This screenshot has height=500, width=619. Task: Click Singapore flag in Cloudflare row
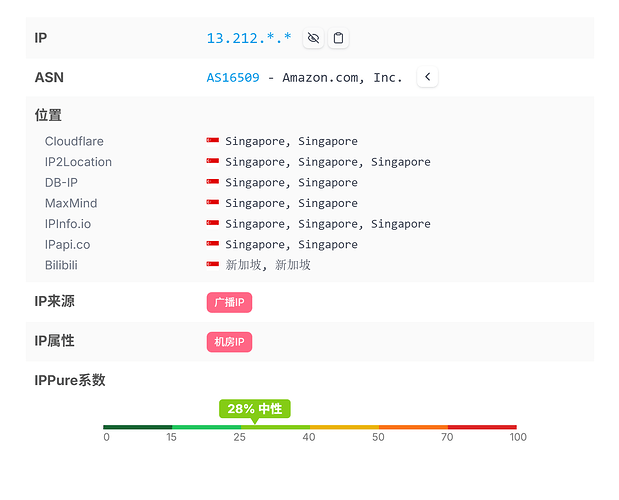click(213, 141)
